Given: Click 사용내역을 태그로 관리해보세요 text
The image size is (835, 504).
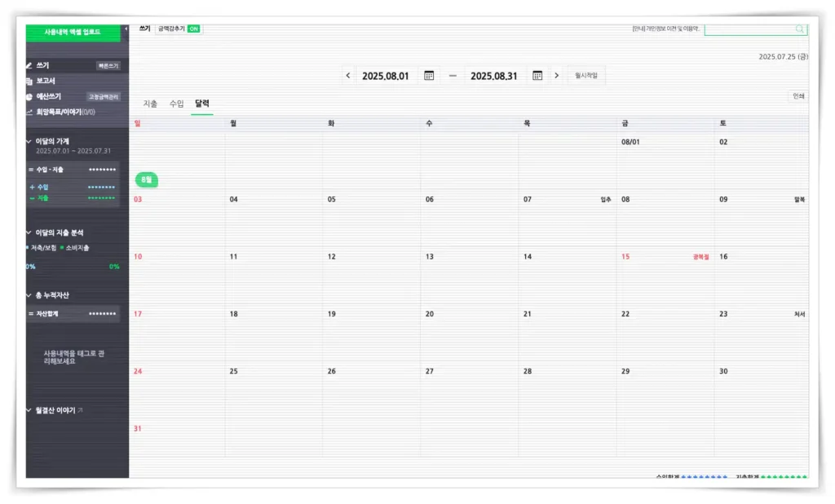Looking at the screenshot, I should click(73, 357).
